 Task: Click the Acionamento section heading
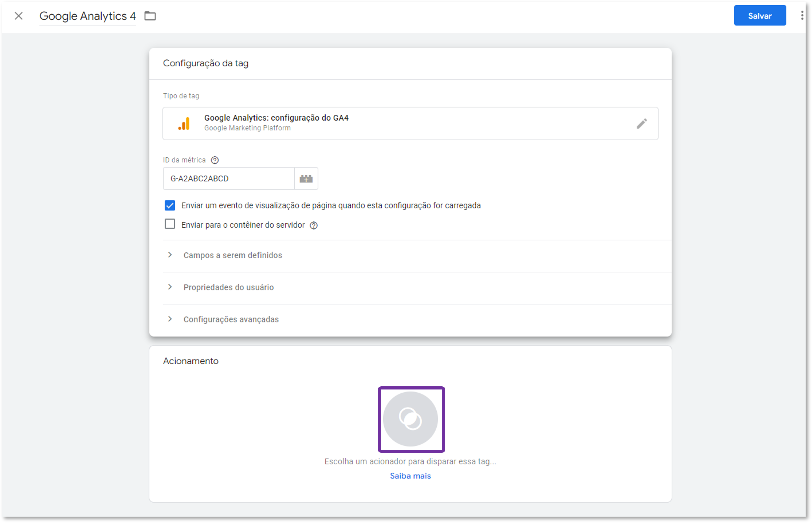click(x=191, y=361)
